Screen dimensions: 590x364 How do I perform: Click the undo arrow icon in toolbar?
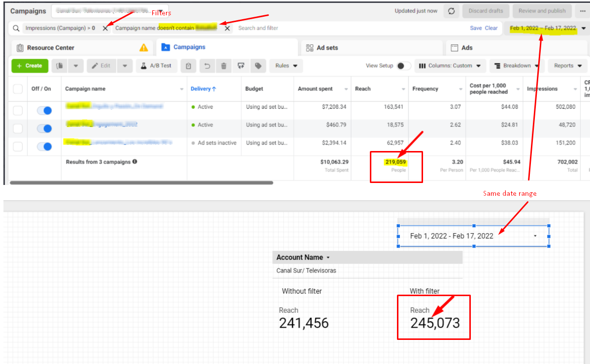pos(207,66)
